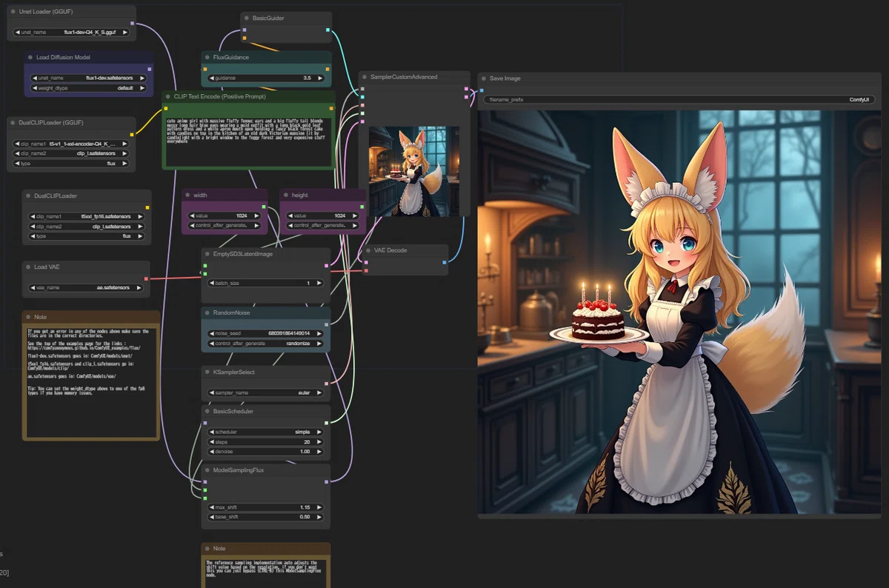The width and height of the screenshot is (889, 588).
Task: Collapse the VAE Decode node via its dot
Action: pyautogui.click(x=367, y=250)
